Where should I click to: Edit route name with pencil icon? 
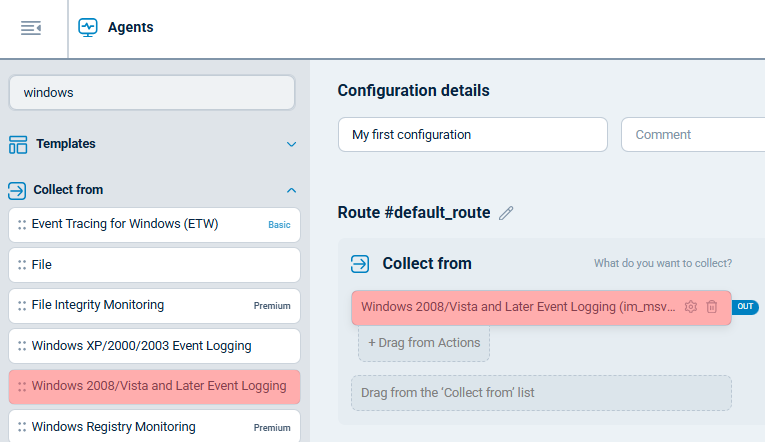coord(506,213)
